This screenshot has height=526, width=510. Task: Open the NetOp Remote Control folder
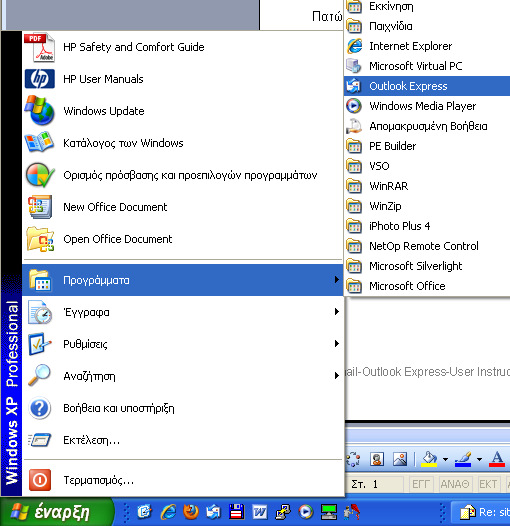(x=427, y=246)
